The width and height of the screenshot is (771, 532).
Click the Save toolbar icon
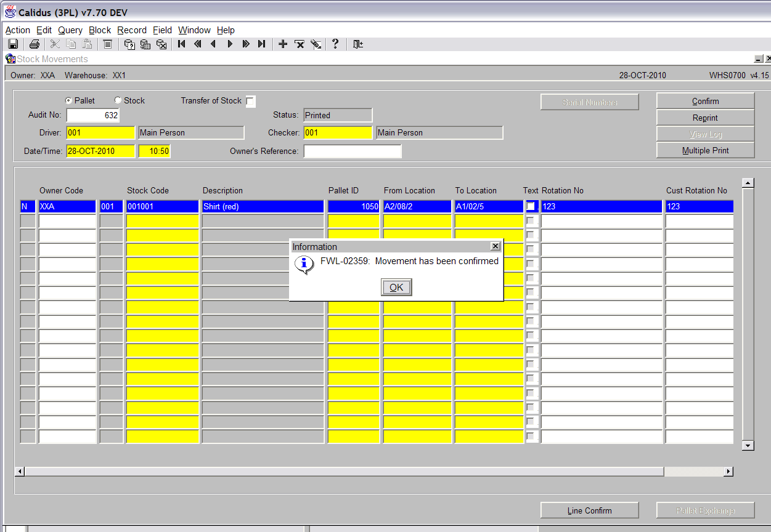pos(13,44)
